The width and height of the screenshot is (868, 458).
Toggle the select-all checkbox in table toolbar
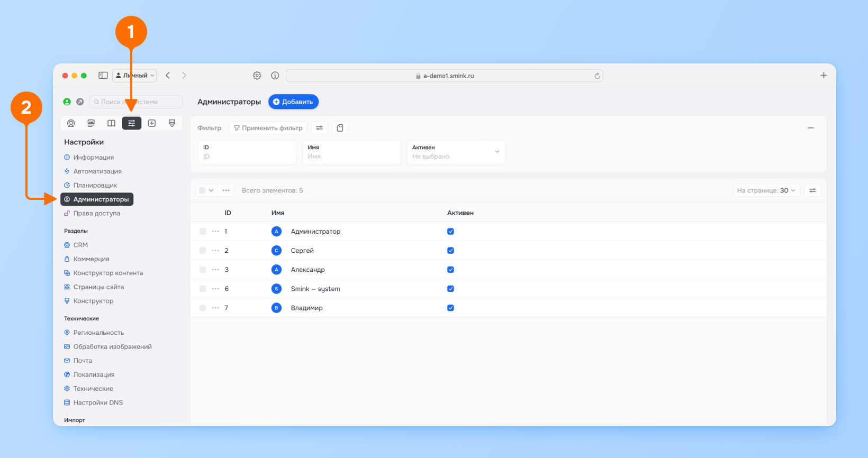[202, 190]
